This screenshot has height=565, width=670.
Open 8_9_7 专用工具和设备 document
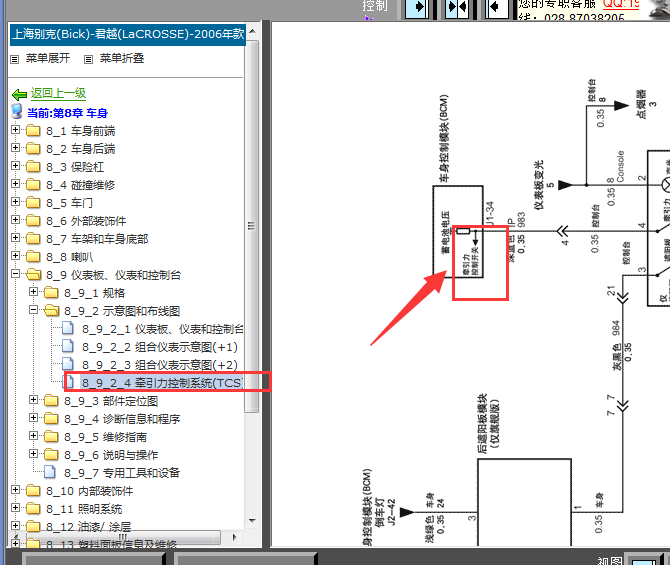[x=122, y=473]
